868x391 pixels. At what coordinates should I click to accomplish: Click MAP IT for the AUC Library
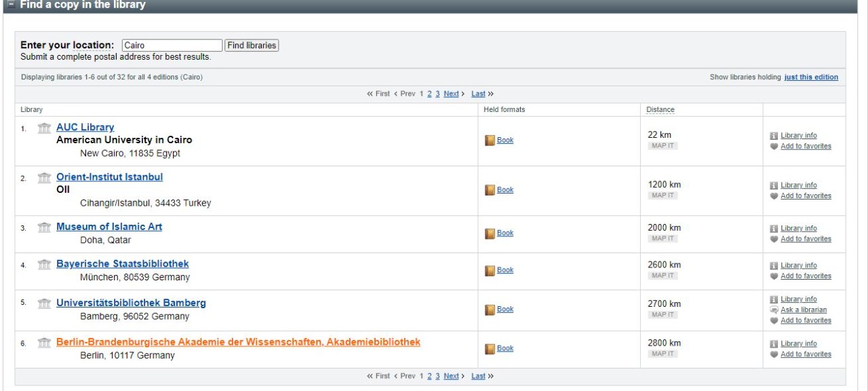663,146
